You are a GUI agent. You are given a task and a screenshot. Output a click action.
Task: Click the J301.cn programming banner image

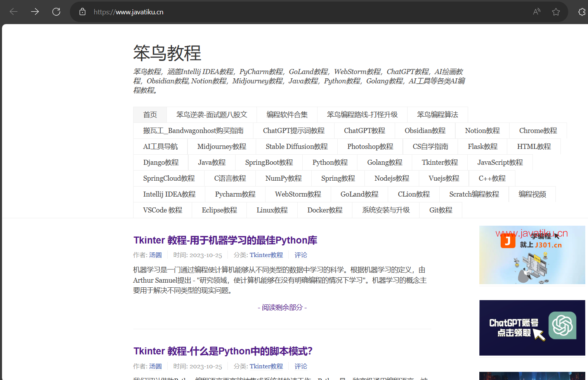tap(532, 255)
